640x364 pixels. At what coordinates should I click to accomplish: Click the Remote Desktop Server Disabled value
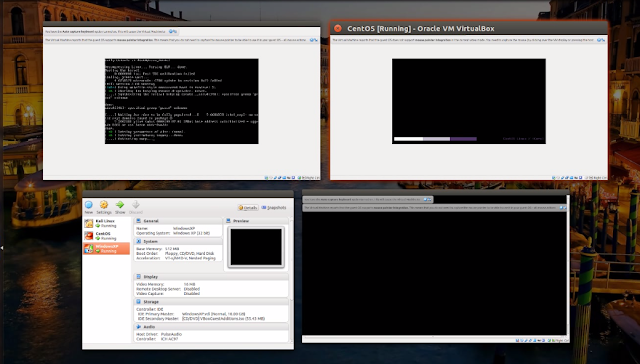[191, 289]
